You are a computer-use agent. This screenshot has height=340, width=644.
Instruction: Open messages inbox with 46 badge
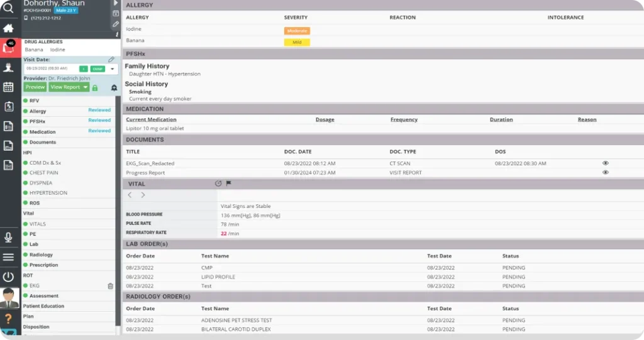9,48
